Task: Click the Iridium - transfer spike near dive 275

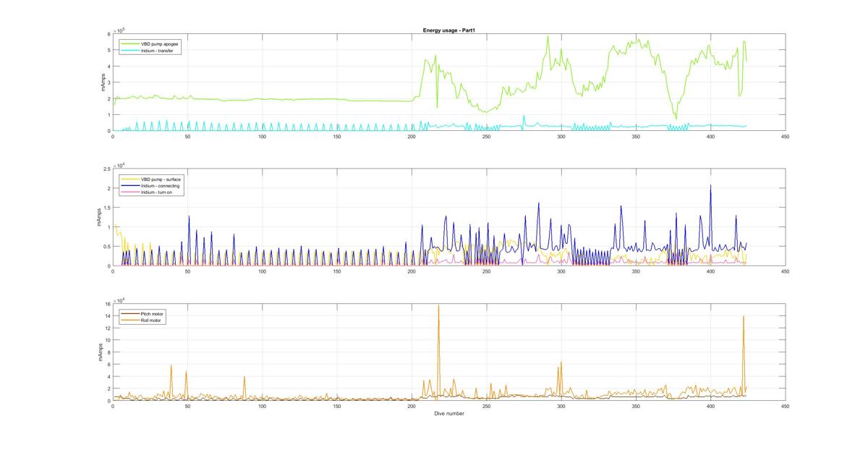Action: pos(524,116)
